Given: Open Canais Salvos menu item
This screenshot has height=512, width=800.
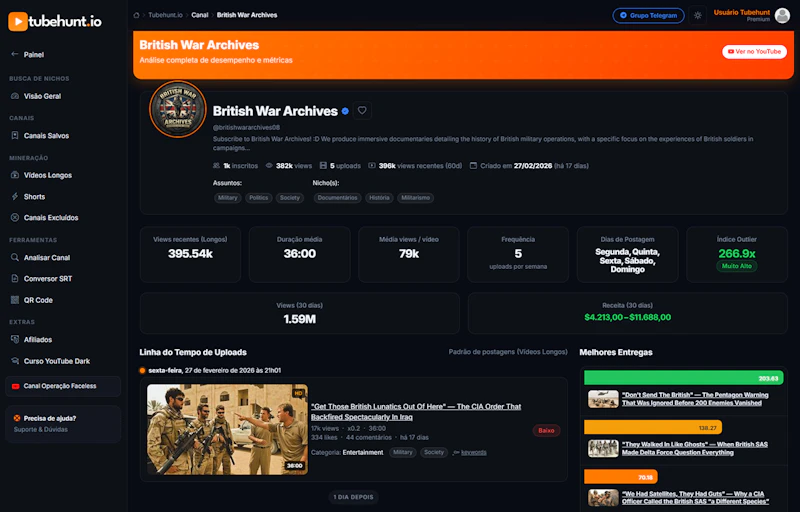Looking at the screenshot, I should click(x=46, y=136).
